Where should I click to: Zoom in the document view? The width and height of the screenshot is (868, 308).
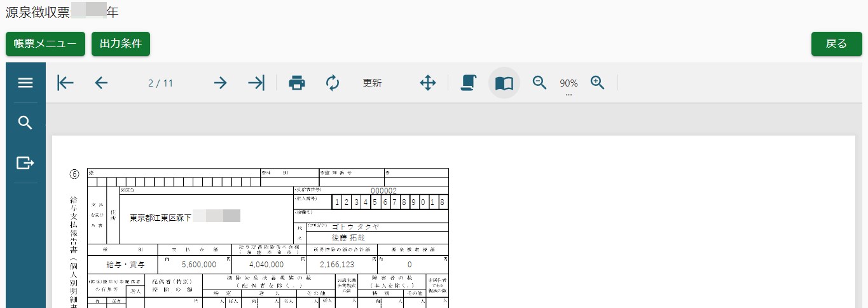[x=597, y=83]
